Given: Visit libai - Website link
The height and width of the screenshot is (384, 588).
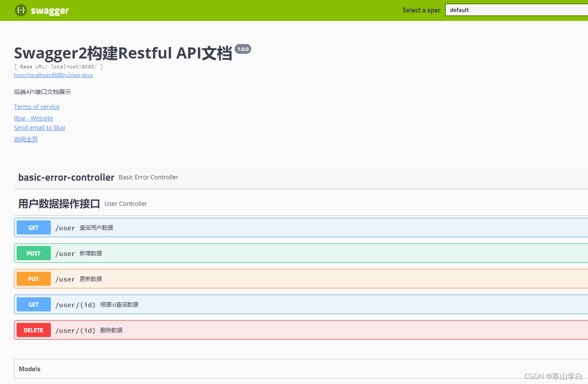Looking at the screenshot, I should (33, 118).
